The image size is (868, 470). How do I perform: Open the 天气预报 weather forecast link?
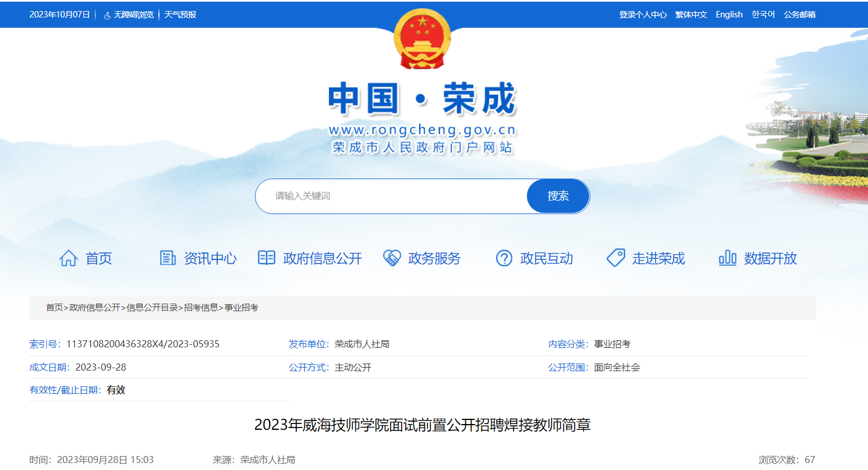point(180,15)
